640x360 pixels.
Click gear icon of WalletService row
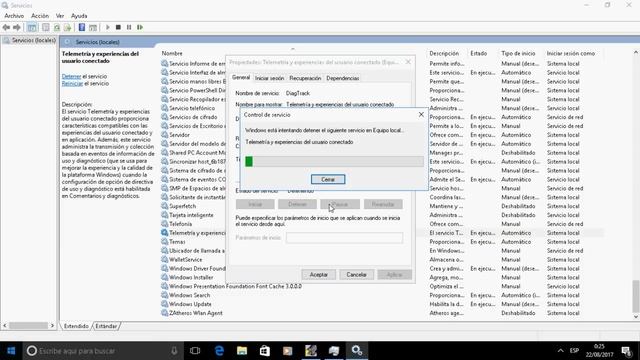[x=164, y=260]
